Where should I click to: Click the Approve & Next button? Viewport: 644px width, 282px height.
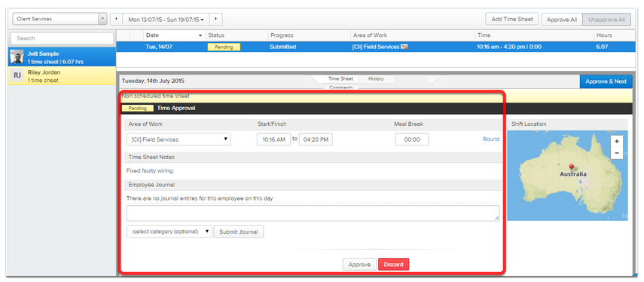[606, 81]
